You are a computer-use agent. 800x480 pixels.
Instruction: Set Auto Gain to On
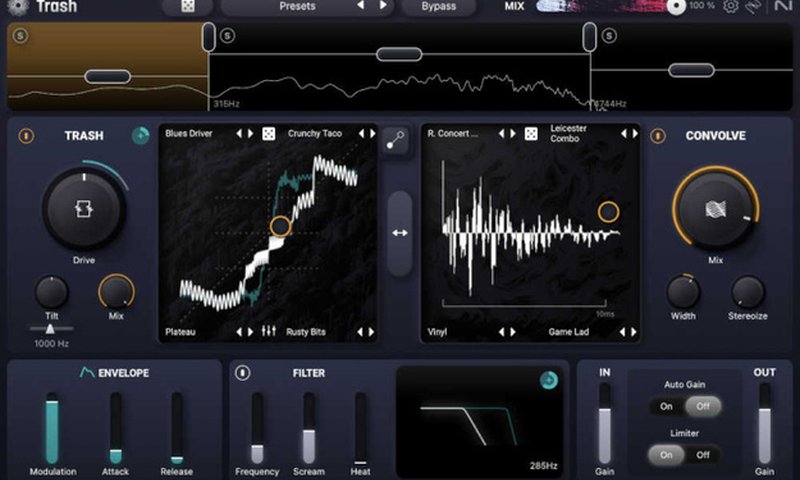click(666, 406)
